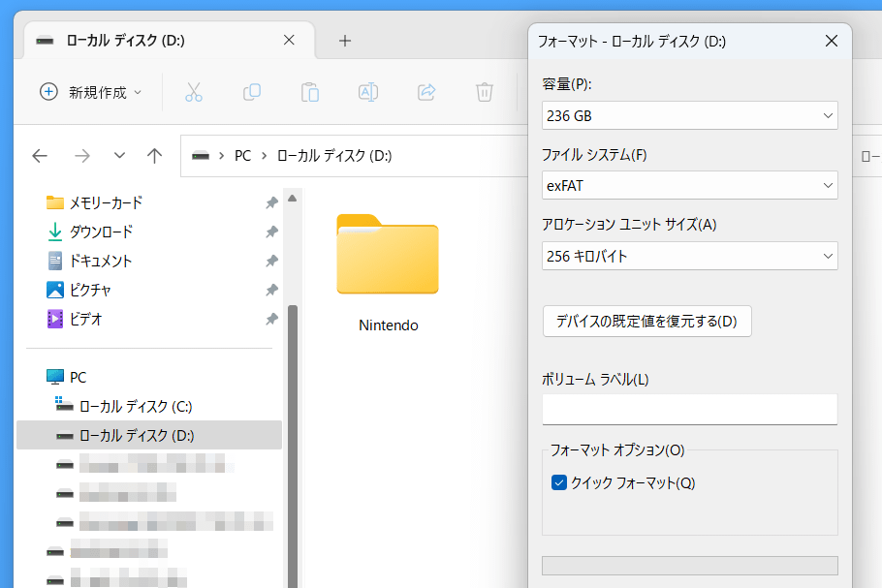Click the back navigation arrow
The width and height of the screenshot is (882, 588).
[40, 156]
